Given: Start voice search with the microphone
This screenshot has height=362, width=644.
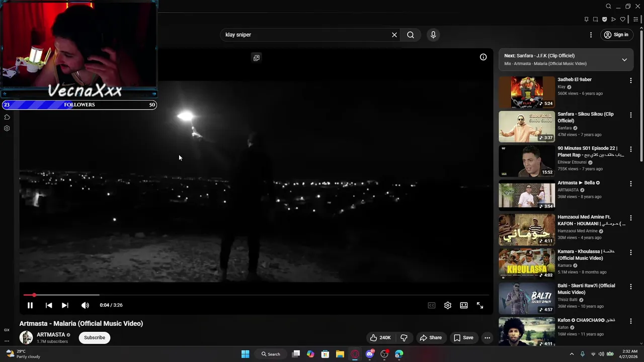Looking at the screenshot, I should click(x=433, y=35).
